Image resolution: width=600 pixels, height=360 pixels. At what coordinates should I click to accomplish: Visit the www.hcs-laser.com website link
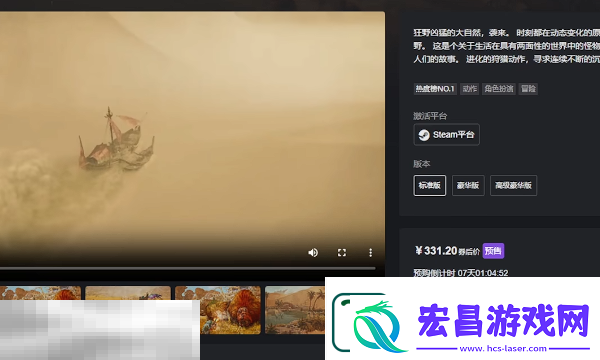tap(503, 348)
